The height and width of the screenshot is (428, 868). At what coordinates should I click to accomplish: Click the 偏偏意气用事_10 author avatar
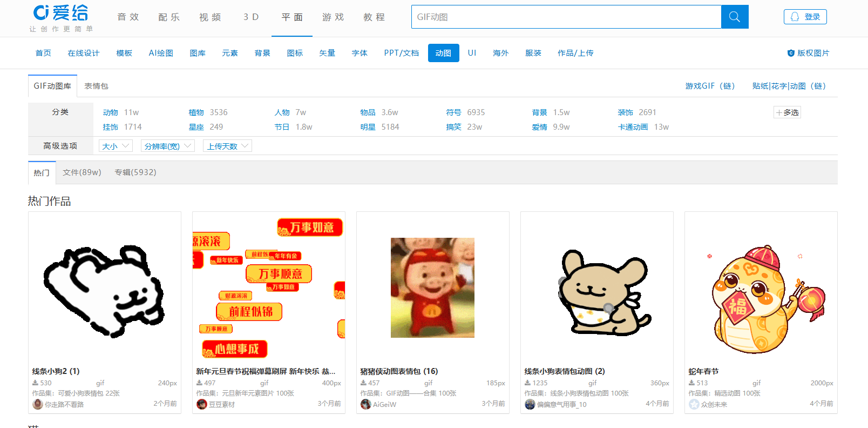pos(530,404)
